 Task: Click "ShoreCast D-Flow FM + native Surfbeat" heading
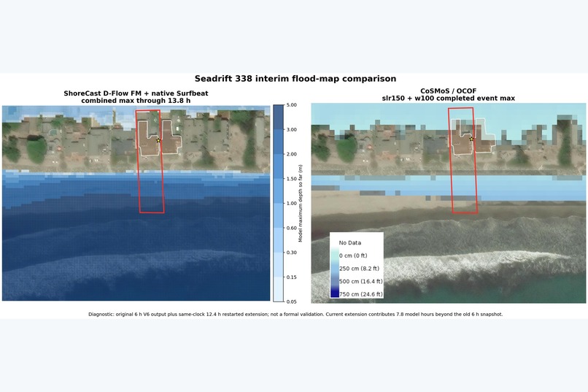coord(136,93)
